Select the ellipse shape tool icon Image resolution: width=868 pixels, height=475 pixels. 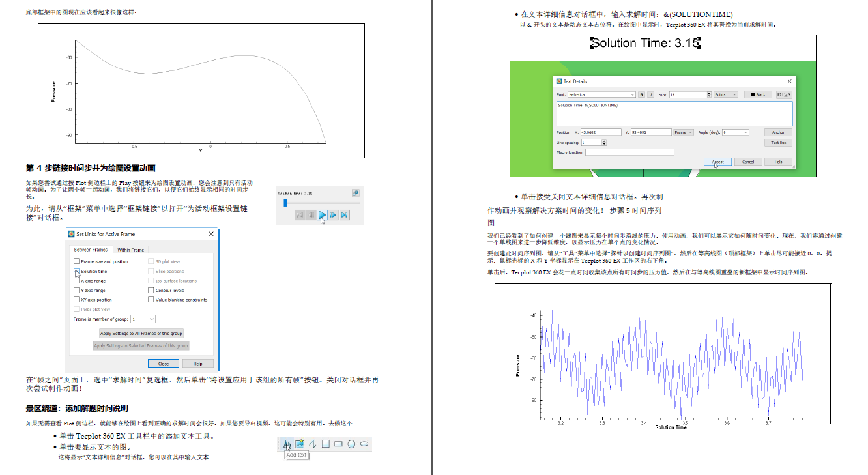tap(364, 444)
